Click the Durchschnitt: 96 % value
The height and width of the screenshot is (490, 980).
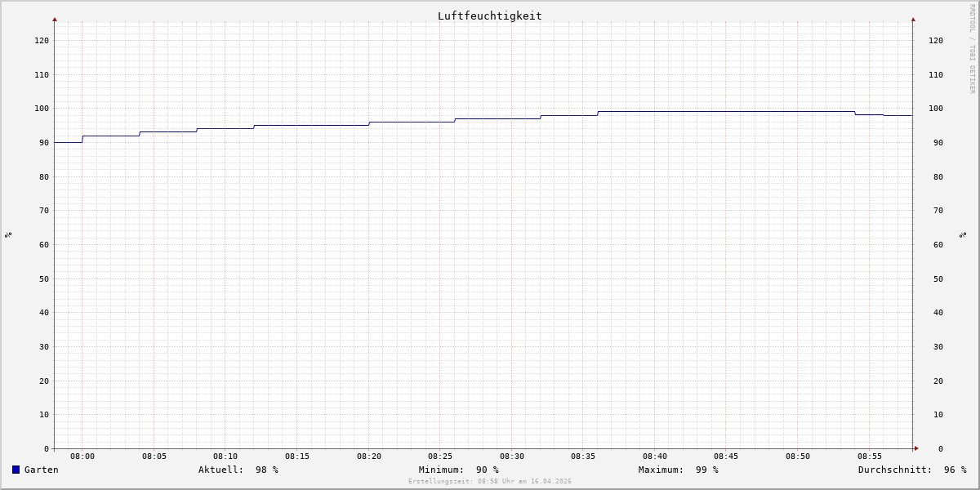[912, 470]
